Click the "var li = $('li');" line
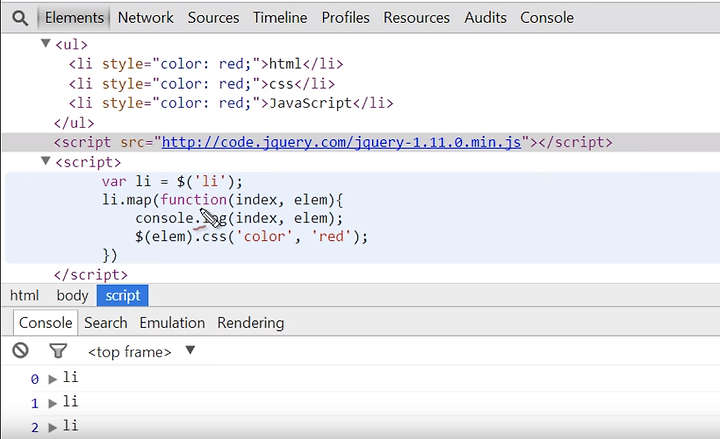The height and width of the screenshot is (439, 720). coord(172,181)
